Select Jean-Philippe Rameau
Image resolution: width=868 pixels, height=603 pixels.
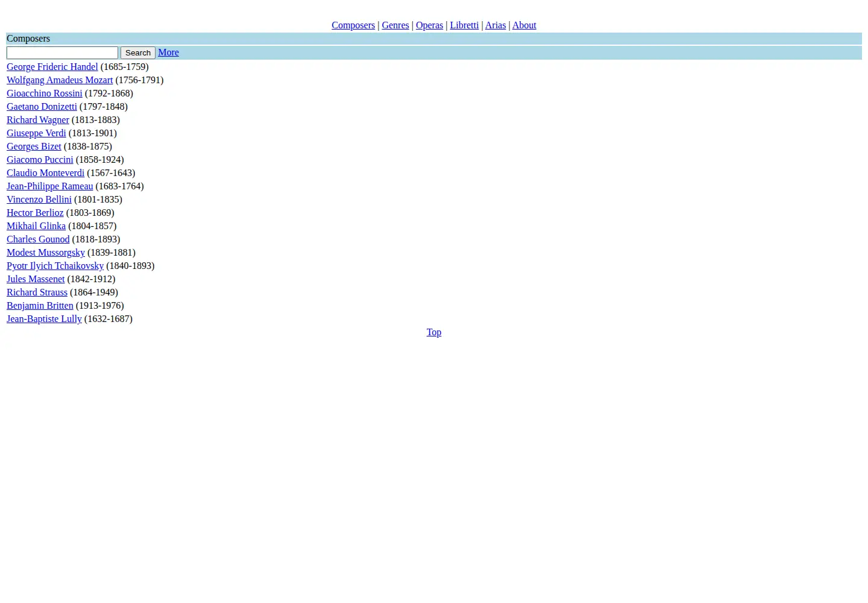tap(50, 186)
